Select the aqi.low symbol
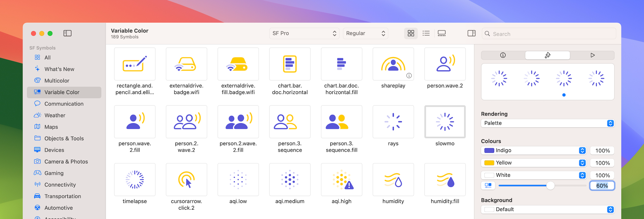 pos(238,179)
